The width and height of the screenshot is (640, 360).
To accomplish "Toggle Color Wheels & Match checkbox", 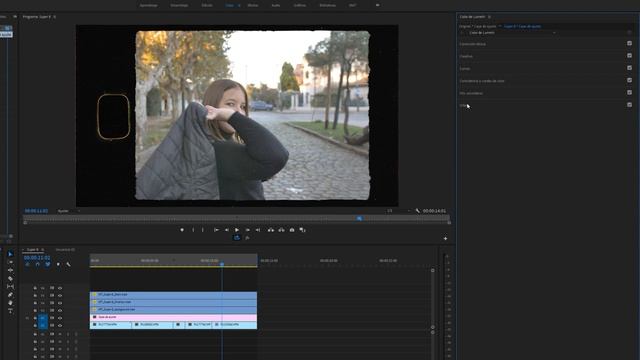I will 629,80.
